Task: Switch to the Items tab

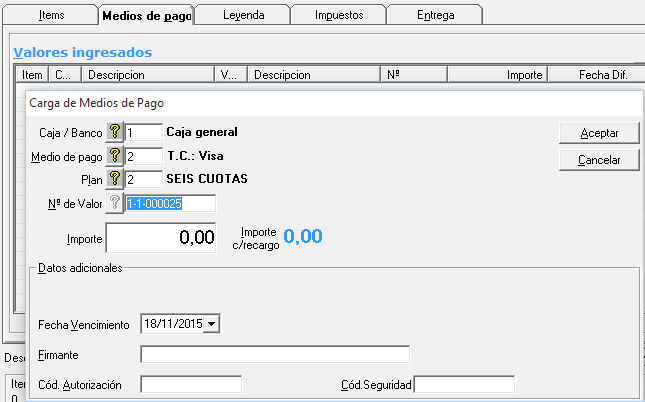Action: coord(51,15)
